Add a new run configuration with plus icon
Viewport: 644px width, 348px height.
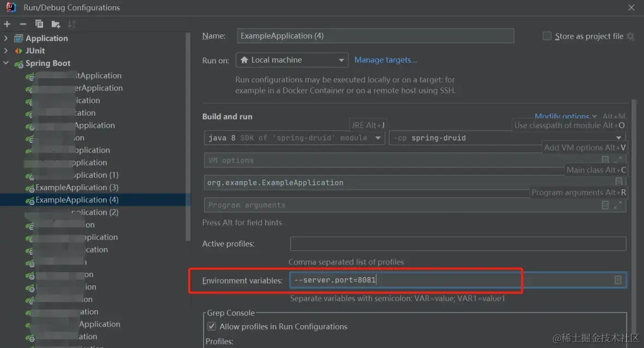[7, 24]
